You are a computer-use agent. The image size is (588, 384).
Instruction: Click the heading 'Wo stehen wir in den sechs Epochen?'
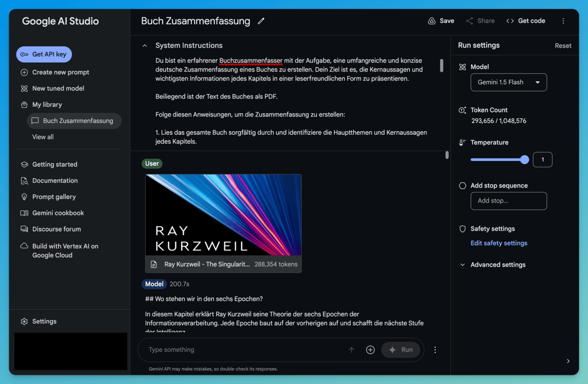(x=204, y=299)
